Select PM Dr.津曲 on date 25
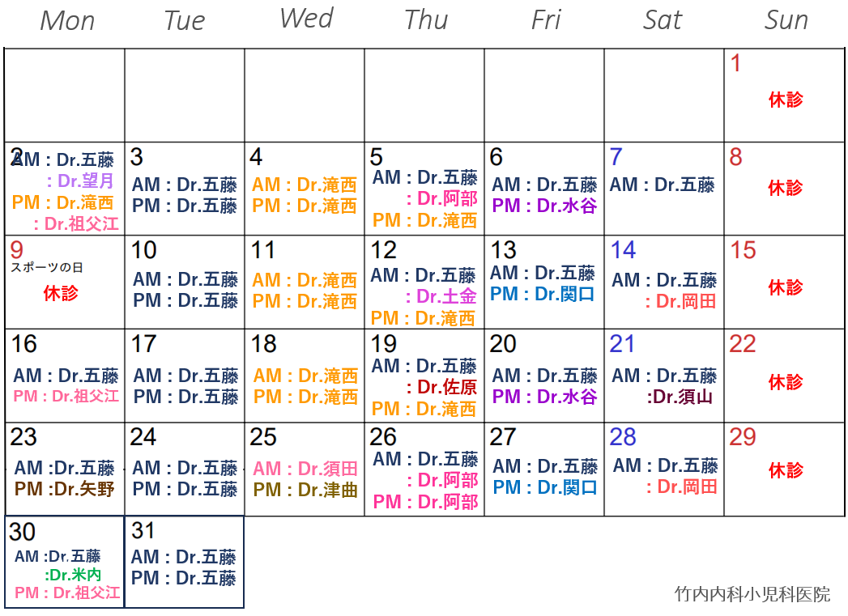 (x=305, y=490)
